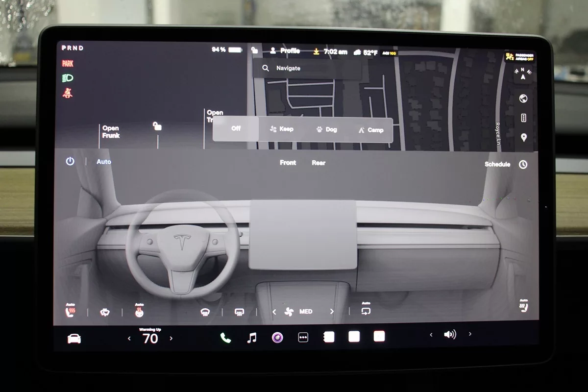The width and height of the screenshot is (588, 392).
Task: Tap the car controls icon
Action: tap(74, 339)
